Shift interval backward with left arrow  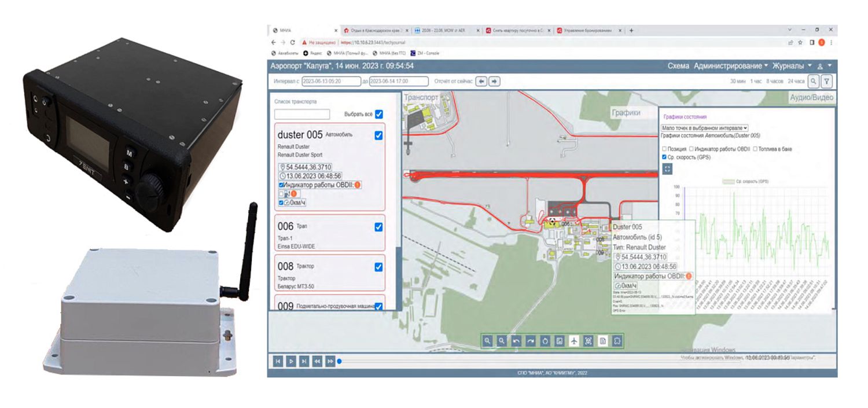pos(481,82)
